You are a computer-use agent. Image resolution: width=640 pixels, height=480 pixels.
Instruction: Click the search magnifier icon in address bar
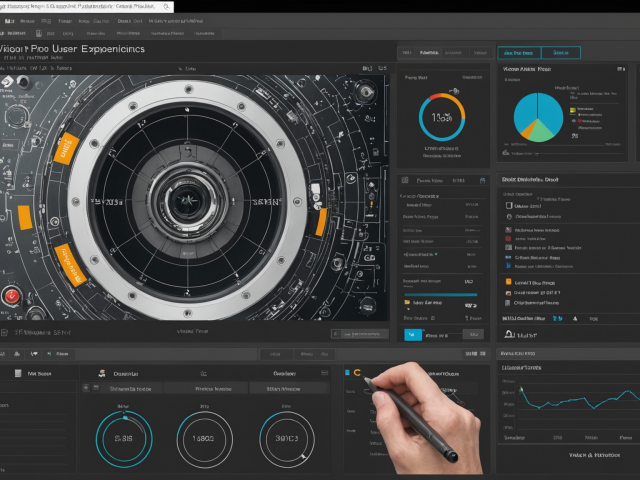coord(165,7)
